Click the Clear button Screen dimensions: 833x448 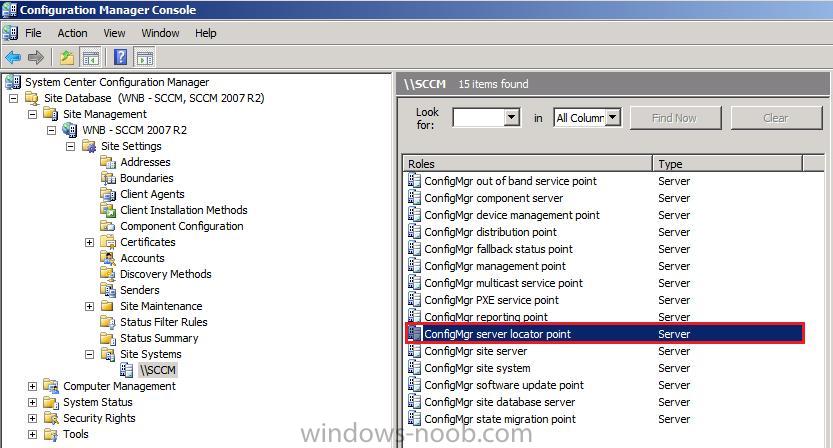click(776, 118)
